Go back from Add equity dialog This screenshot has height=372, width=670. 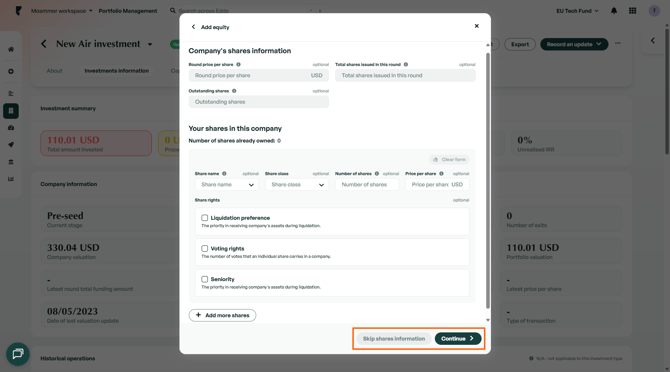pyautogui.click(x=193, y=27)
